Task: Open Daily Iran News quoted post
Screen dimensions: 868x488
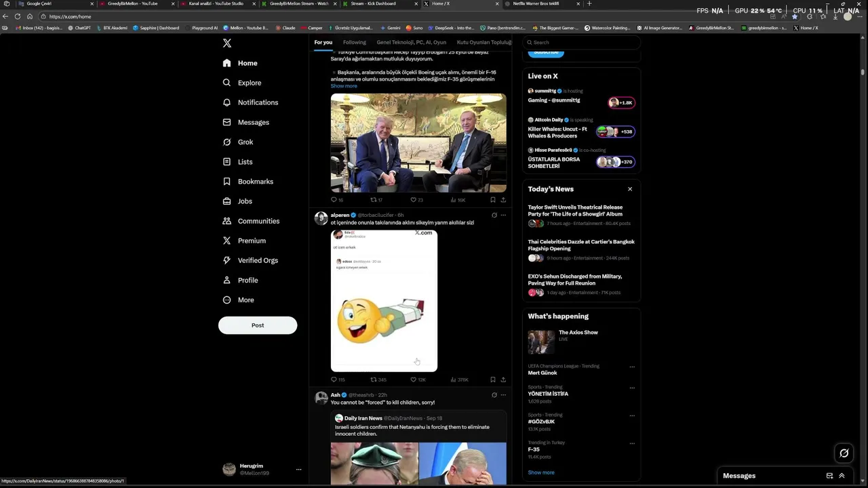Action: click(x=418, y=447)
